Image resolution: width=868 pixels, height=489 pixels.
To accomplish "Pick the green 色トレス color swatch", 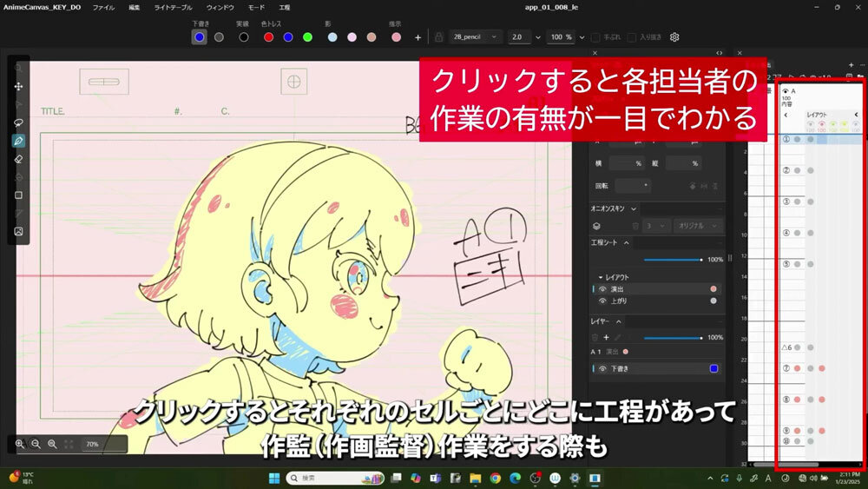I will coord(308,37).
